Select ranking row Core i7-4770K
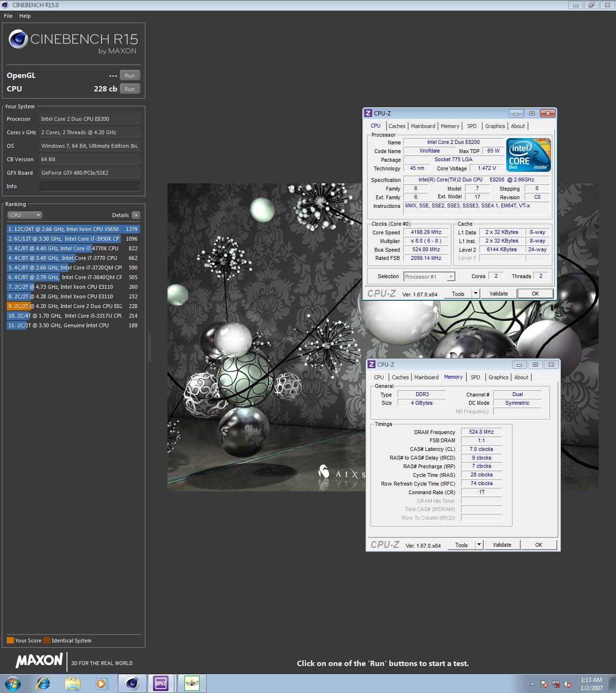The image size is (616, 693). (x=73, y=248)
